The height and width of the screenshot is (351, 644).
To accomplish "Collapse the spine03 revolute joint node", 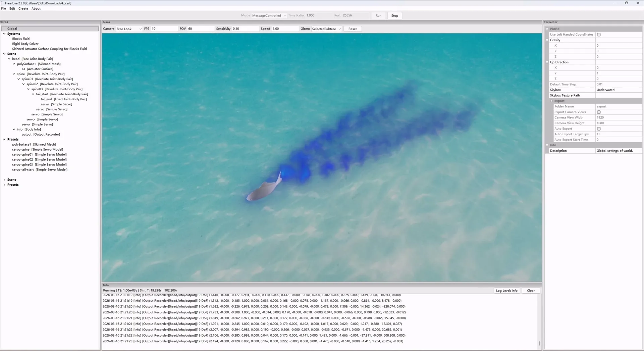I will 28,89.
